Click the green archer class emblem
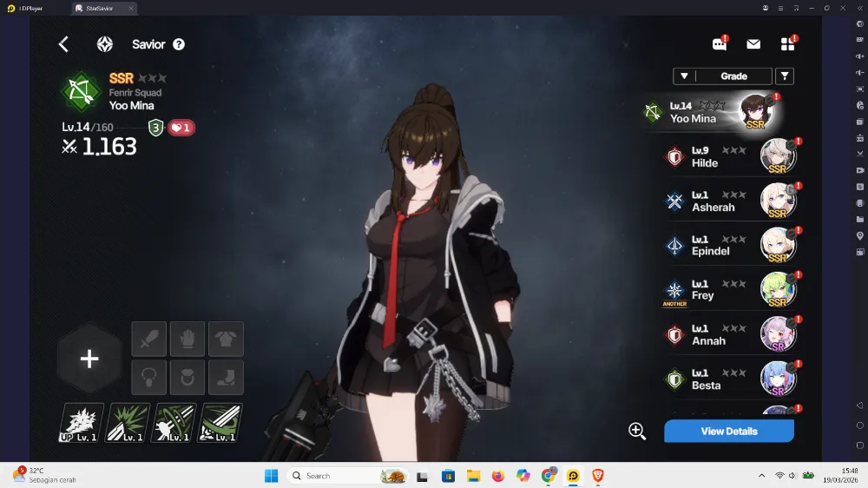Viewport: 868px width, 488px height. (x=82, y=92)
